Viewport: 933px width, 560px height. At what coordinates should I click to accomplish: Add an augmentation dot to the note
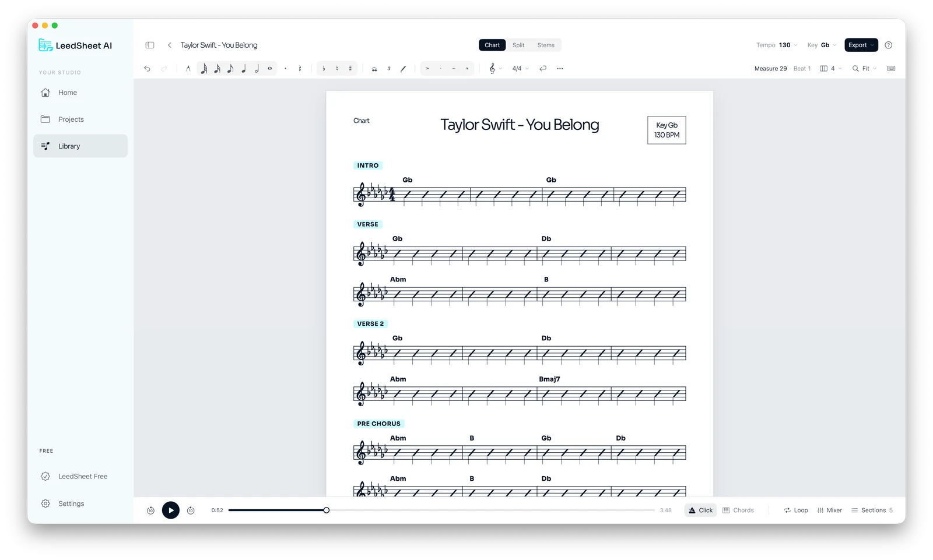point(285,69)
